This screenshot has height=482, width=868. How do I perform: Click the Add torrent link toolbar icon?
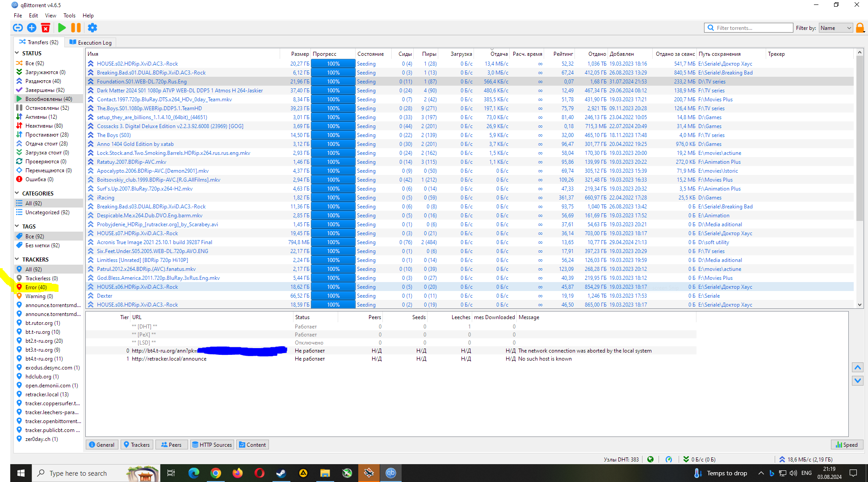17,28
